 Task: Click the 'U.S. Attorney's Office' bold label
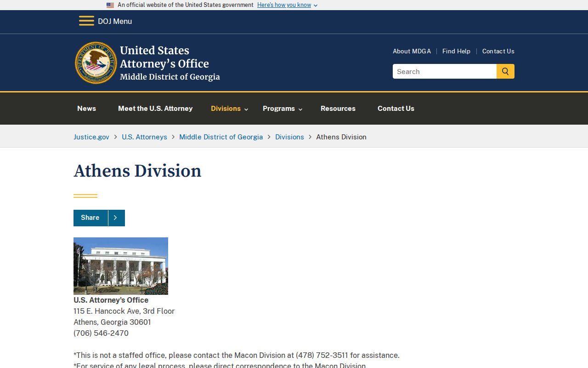(x=111, y=300)
